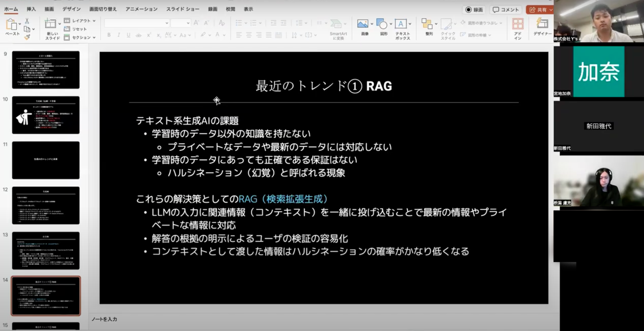Click the Cut scissors icon

click(x=27, y=21)
